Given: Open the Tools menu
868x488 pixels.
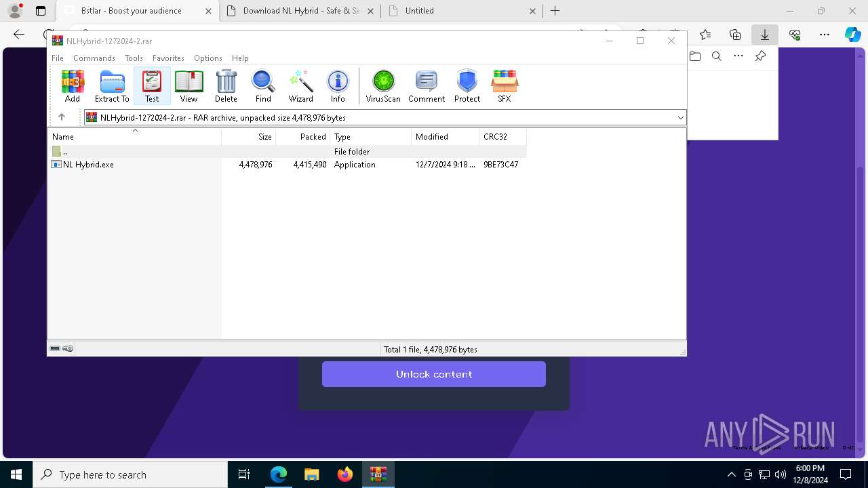Looking at the screenshot, I should (134, 58).
